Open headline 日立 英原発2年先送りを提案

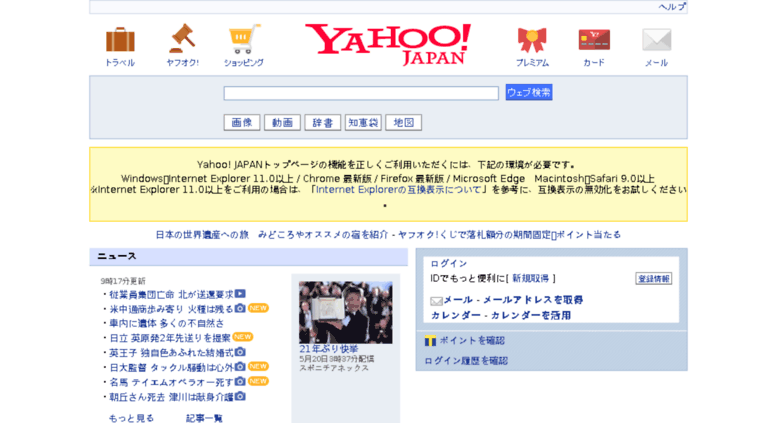point(170,338)
